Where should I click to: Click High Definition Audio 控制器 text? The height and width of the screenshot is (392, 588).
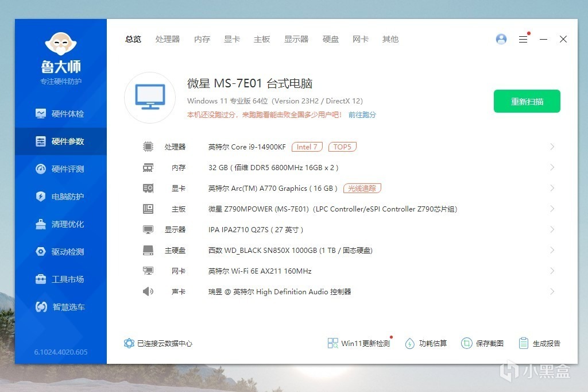click(280, 291)
